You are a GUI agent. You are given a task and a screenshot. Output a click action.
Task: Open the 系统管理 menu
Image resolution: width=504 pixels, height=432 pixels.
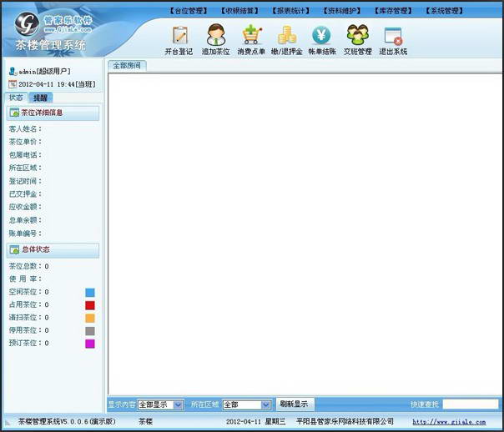(x=445, y=11)
